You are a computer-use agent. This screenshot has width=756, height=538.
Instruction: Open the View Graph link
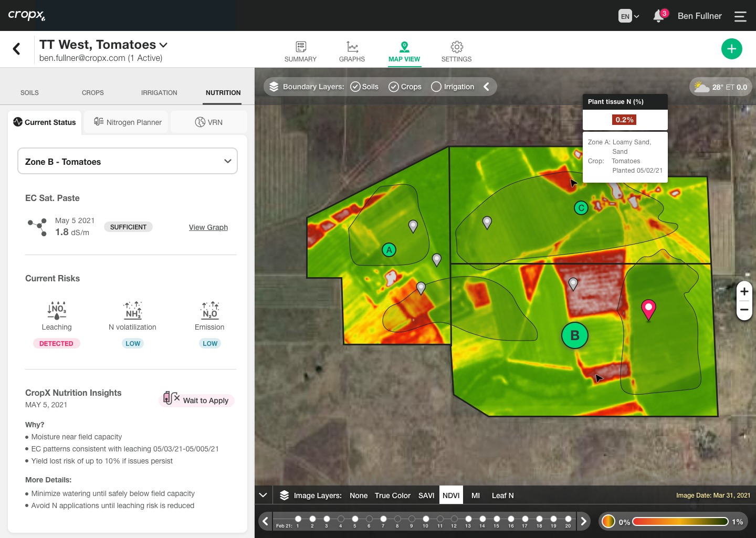(208, 227)
